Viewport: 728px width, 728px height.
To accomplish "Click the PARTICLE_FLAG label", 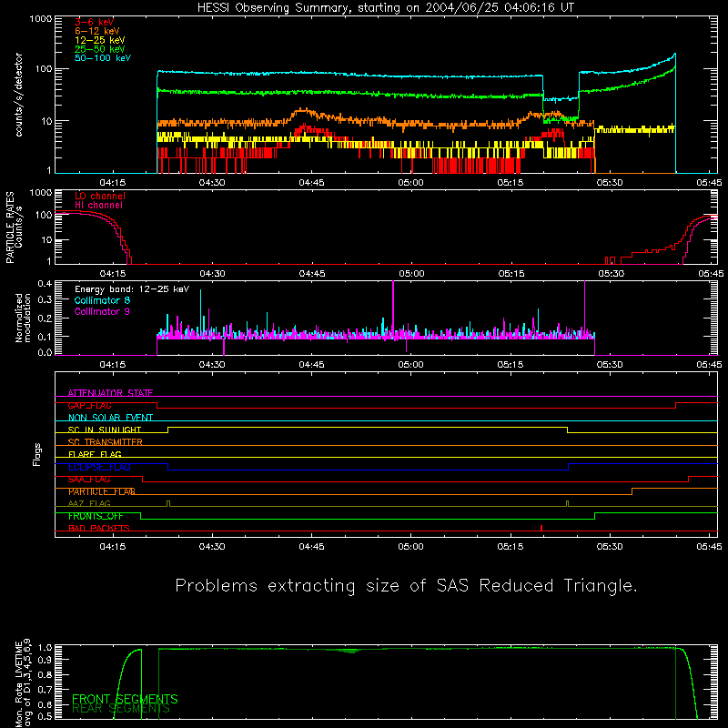I will tap(102, 491).
